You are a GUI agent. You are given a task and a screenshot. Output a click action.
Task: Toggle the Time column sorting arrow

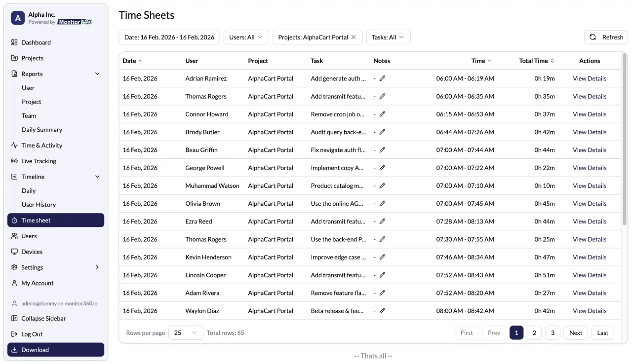coord(489,61)
